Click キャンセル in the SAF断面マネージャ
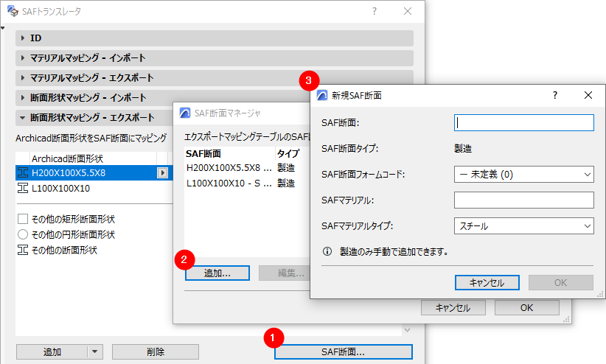 click(x=453, y=307)
